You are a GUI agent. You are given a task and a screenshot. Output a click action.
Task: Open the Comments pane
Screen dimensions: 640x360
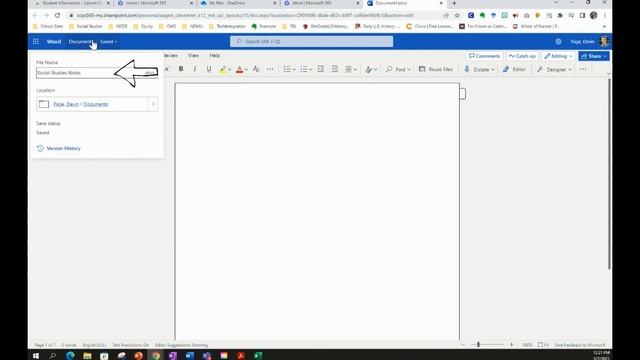484,56
